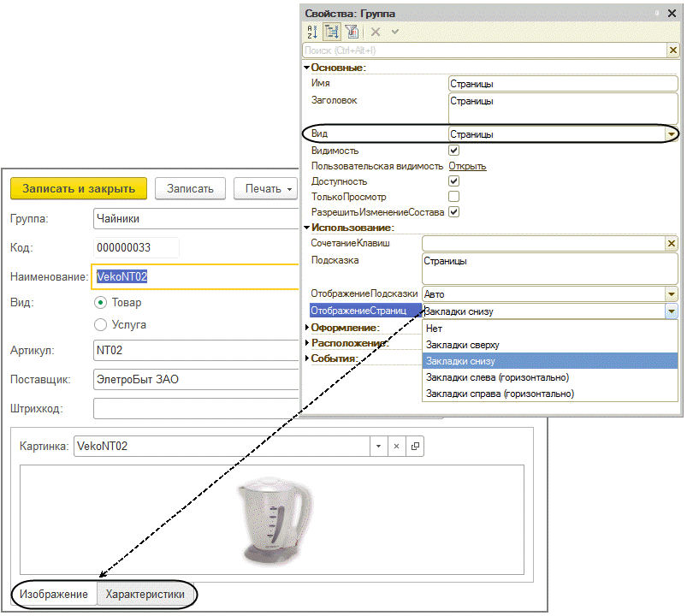Click the confirm checkmark toolbar icon
The image size is (687, 616).
[x=395, y=32]
